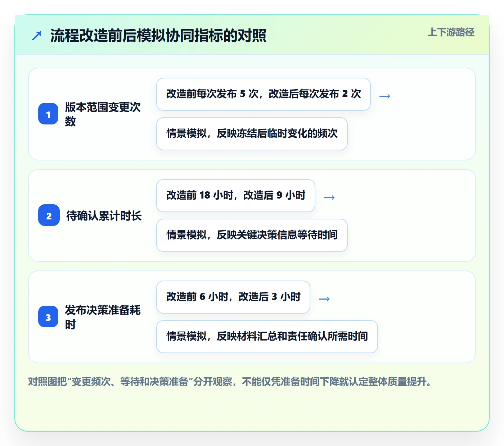The height and width of the screenshot is (446, 504).
Task: Select the 版本范围变更次数 label
Action: pyautogui.click(x=103, y=114)
